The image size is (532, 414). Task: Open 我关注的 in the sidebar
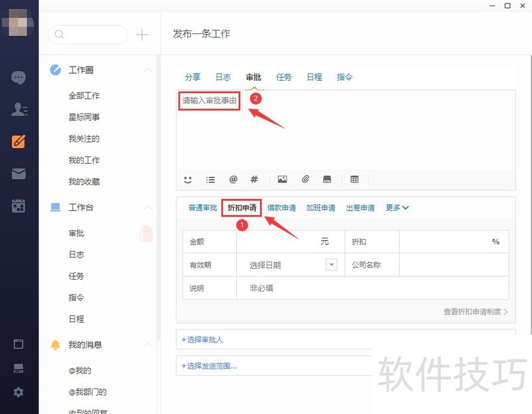click(84, 138)
